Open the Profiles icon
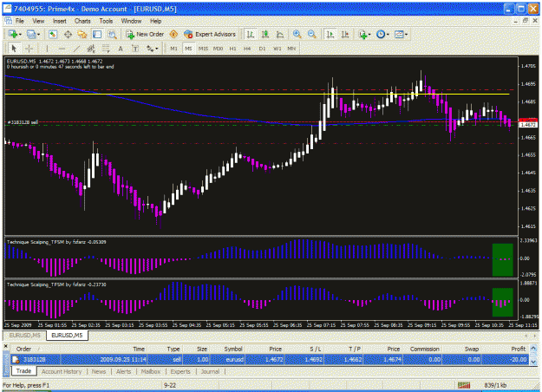Image resolution: width=542 pixels, height=392 pixels. (31, 34)
